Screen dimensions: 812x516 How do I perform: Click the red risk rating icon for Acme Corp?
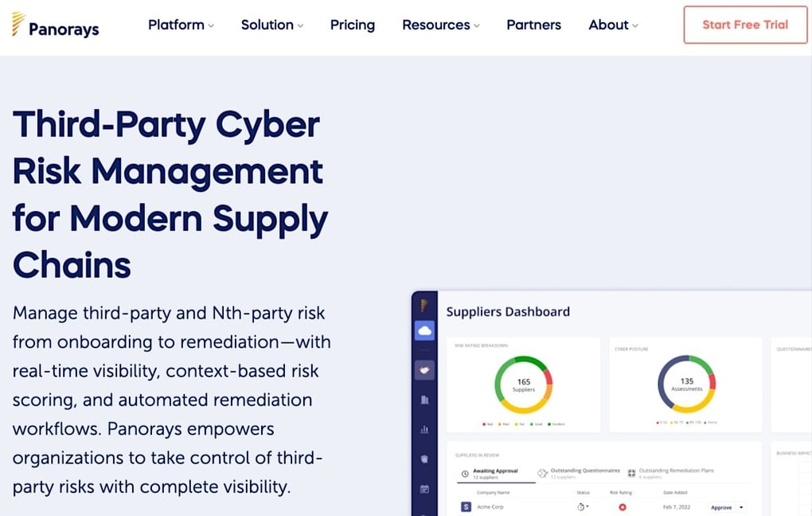[x=623, y=507]
